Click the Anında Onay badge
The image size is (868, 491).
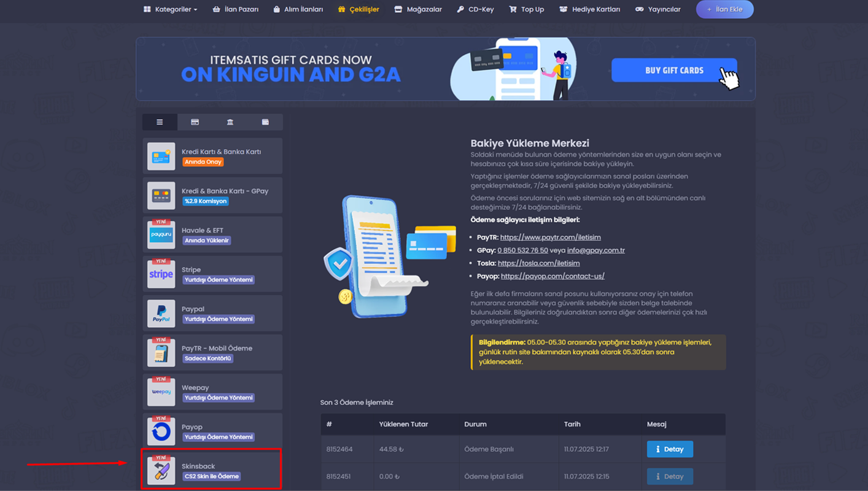coord(203,162)
